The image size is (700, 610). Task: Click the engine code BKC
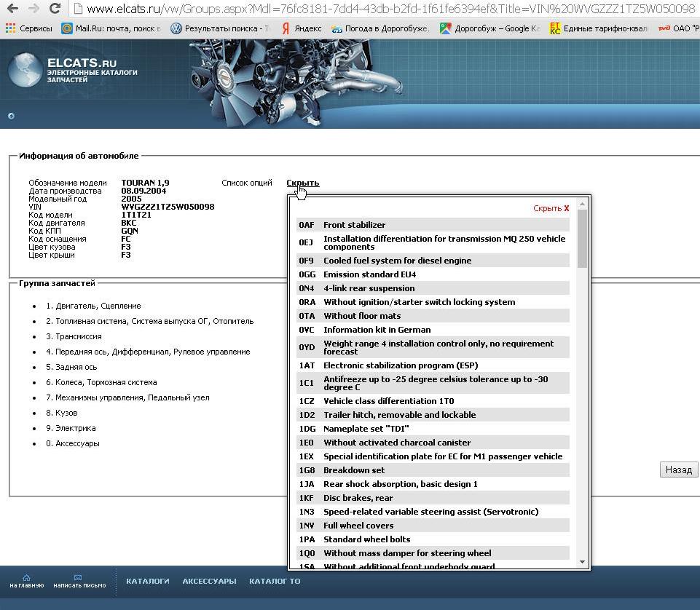pyautogui.click(x=129, y=223)
